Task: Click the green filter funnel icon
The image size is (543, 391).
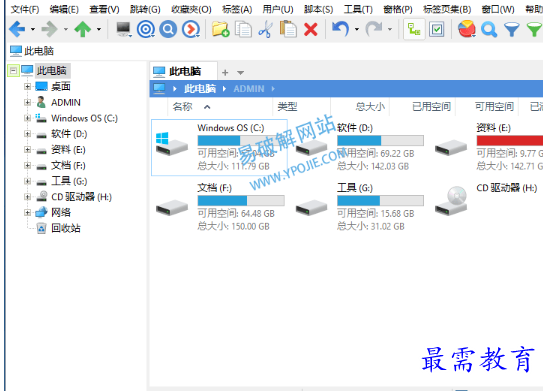Action: [x=534, y=29]
